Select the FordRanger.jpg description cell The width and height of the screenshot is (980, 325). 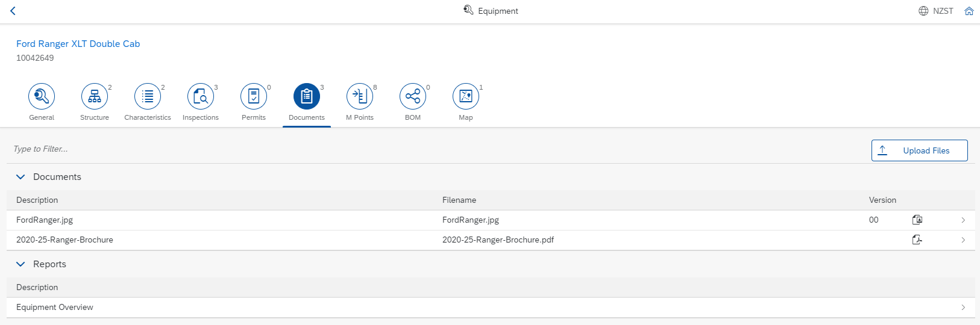click(x=45, y=220)
